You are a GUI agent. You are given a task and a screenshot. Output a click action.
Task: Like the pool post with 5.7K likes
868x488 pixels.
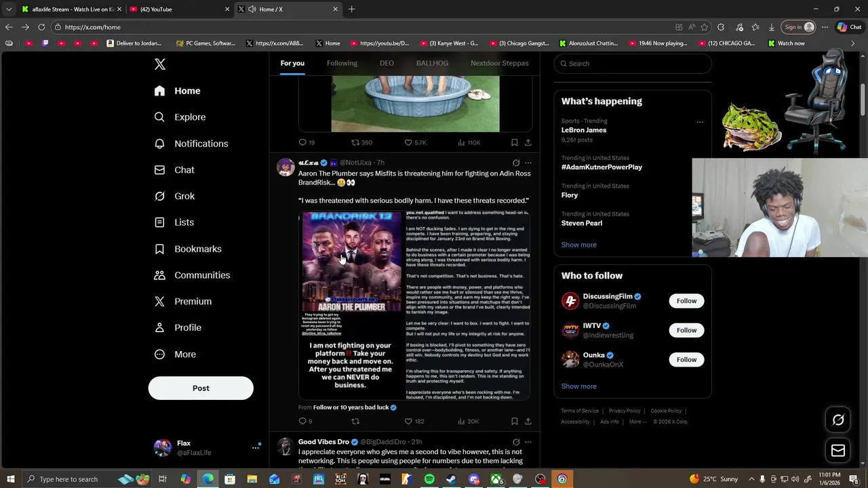point(415,142)
